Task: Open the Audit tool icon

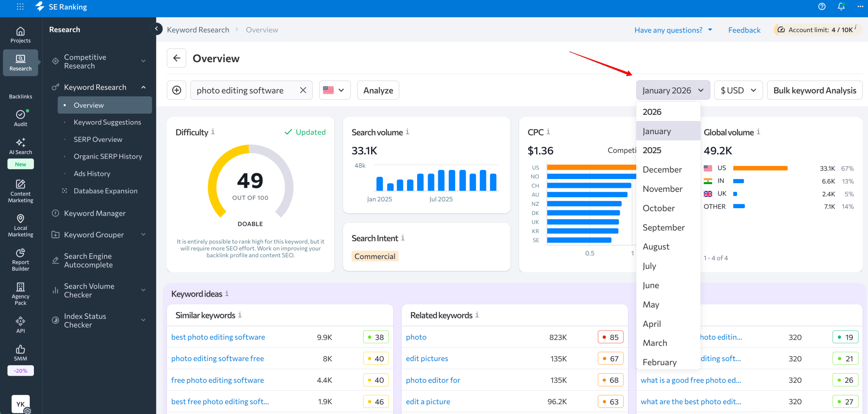Action: (x=20, y=115)
